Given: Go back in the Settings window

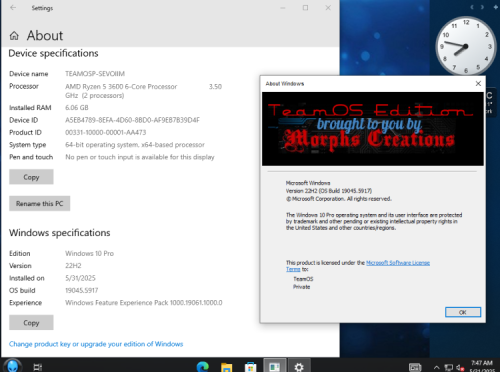Looking at the screenshot, I should [13, 8].
